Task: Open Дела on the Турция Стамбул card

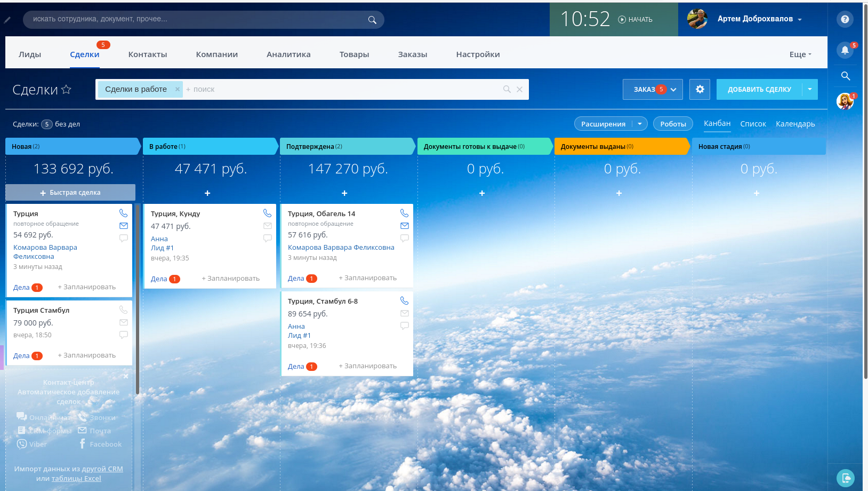Action: 21,356
